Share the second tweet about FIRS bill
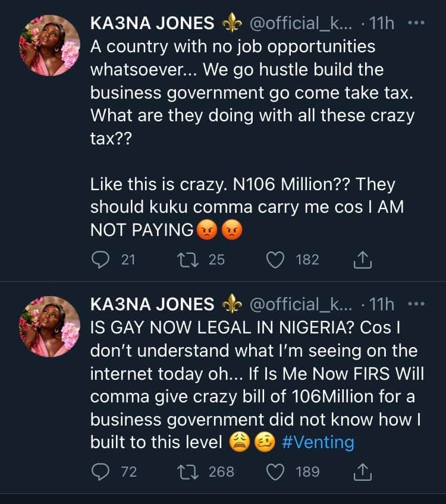This screenshot has height=504, width=446. [x=362, y=472]
